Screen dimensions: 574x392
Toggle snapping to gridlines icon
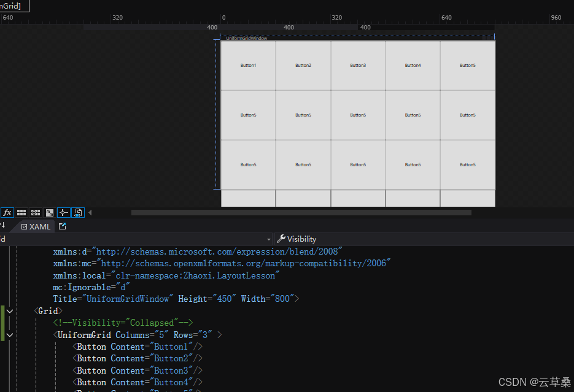pos(36,212)
